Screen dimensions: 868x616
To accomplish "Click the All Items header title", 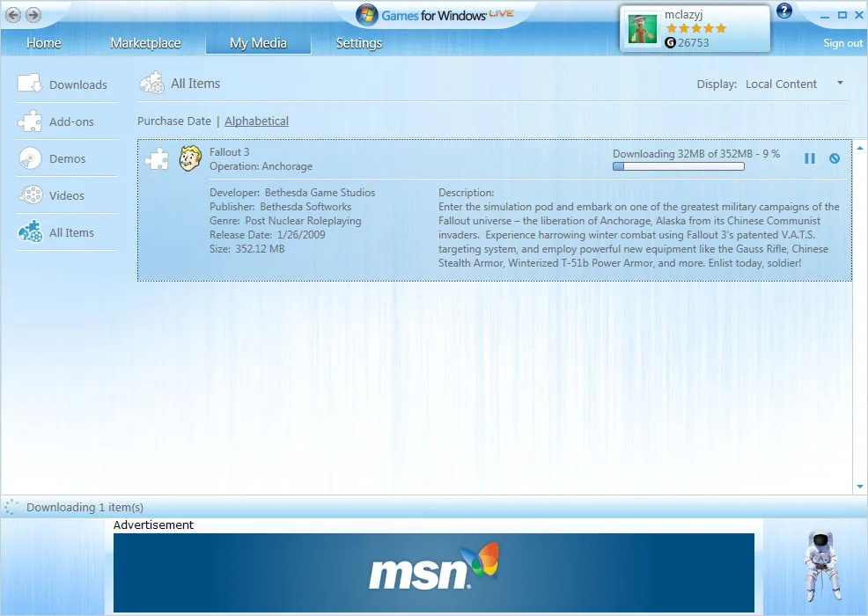I will pos(195,84).
